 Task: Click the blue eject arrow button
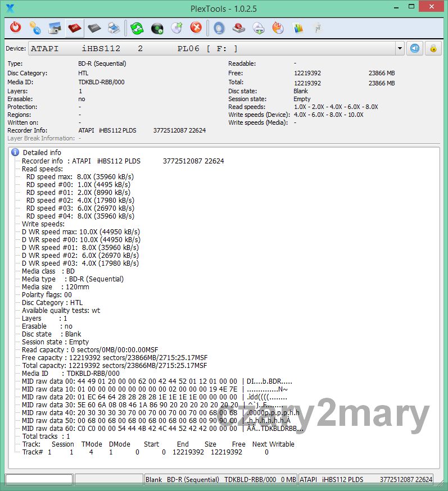(x=415, y=48)
